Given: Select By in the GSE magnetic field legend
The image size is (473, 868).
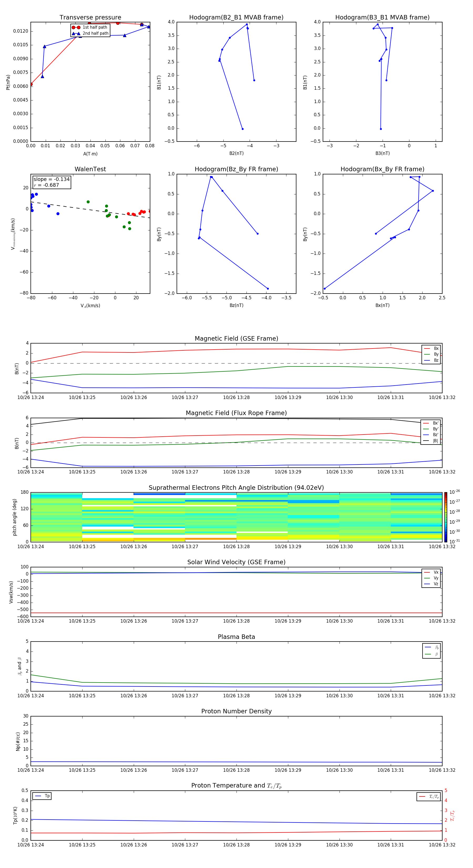Looking at the screenshot, I should 431,355.
